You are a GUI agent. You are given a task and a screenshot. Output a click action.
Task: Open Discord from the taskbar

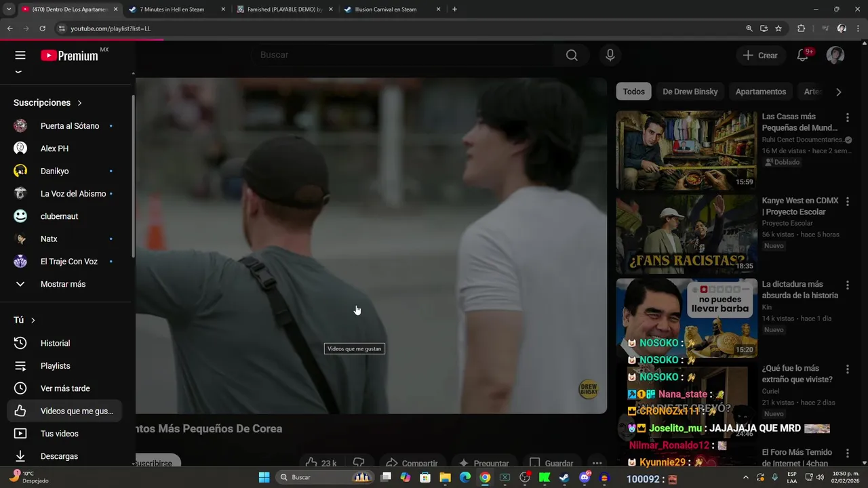[x=584, y=478]
